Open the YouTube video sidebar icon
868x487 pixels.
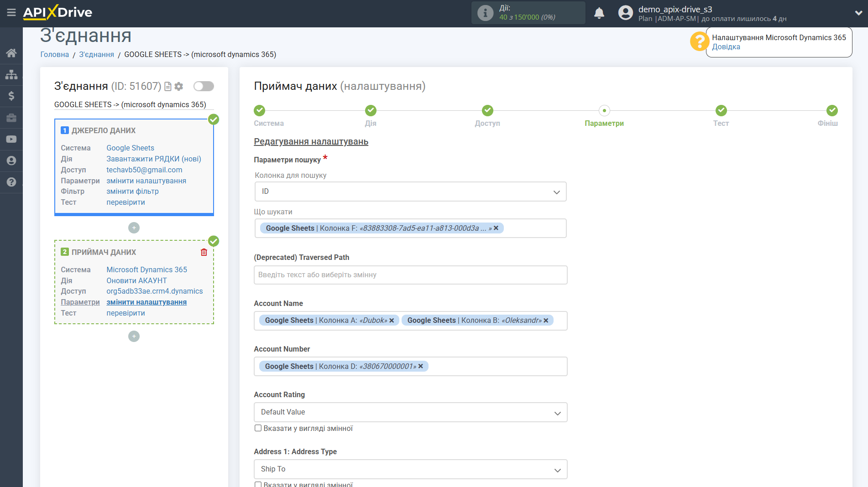pos(11,139)
